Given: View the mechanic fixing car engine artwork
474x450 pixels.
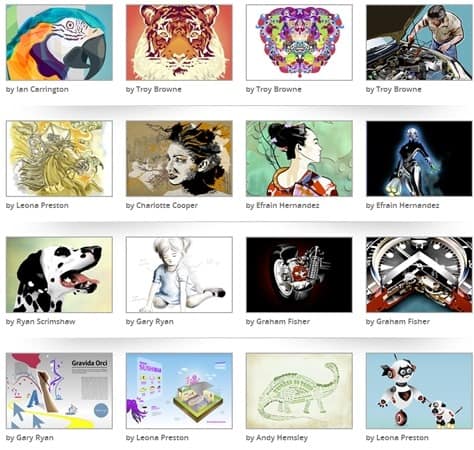Looking at the screenshot, I should [x=419, y=42].
